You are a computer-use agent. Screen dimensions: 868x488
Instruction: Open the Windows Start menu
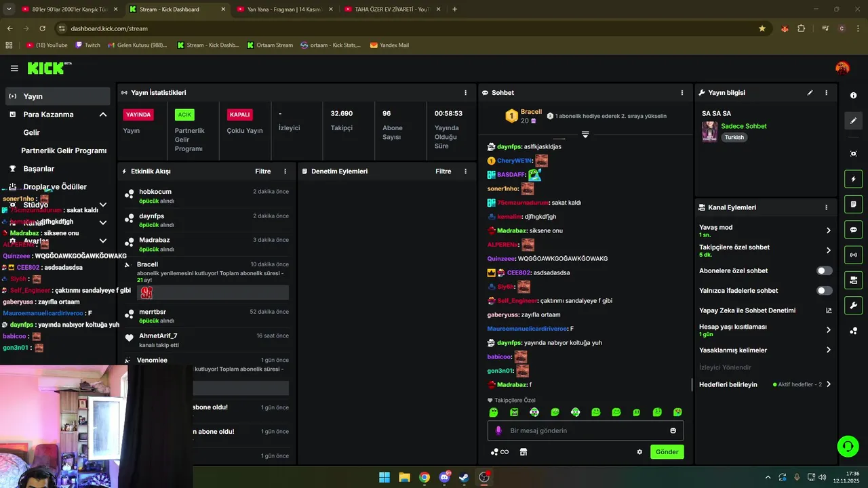384,477
